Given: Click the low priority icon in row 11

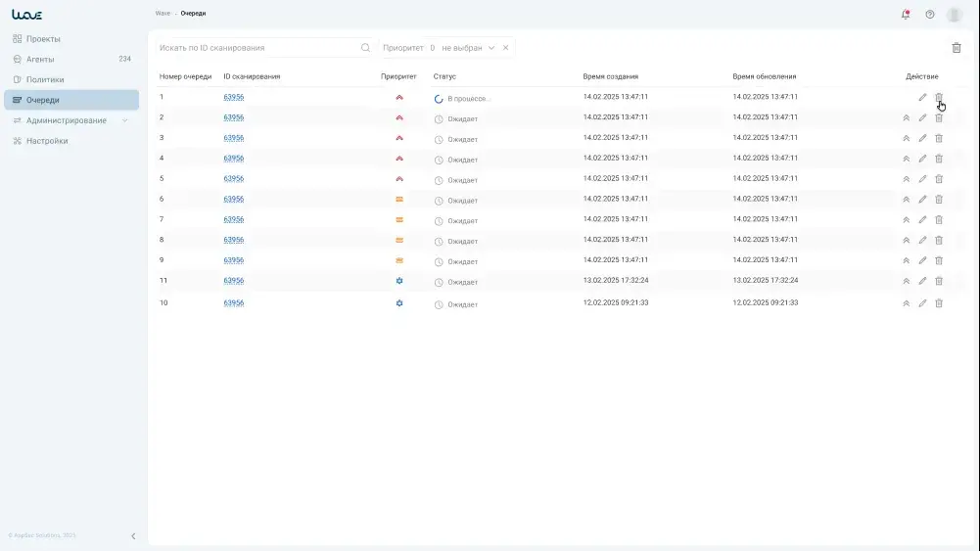Looking at the screenshot, I should tap(399, 281).
